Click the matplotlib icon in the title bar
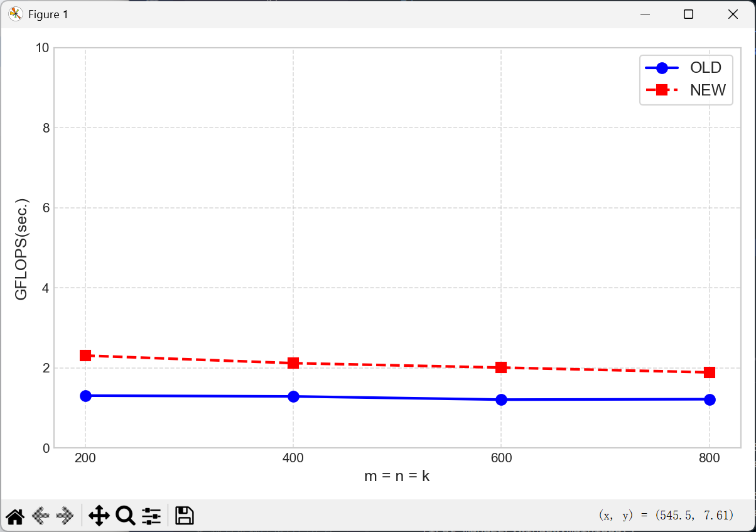Viewport: 756px width, 532px height. [x=16, y=14]
